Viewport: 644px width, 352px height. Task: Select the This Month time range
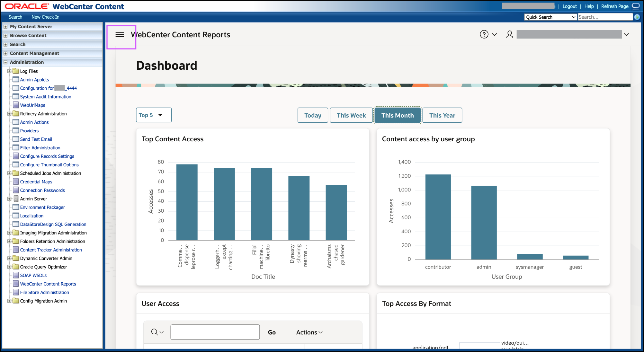pos(398,115)
